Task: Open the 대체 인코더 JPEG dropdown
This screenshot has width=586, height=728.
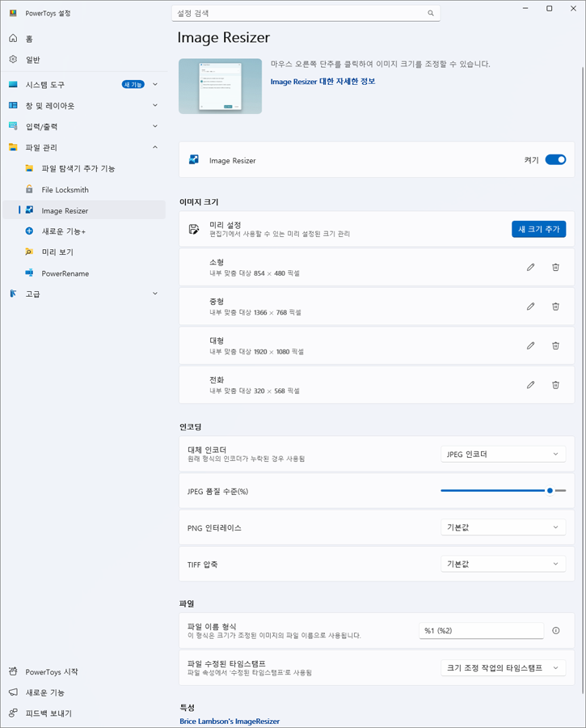Action: point(503,454)
